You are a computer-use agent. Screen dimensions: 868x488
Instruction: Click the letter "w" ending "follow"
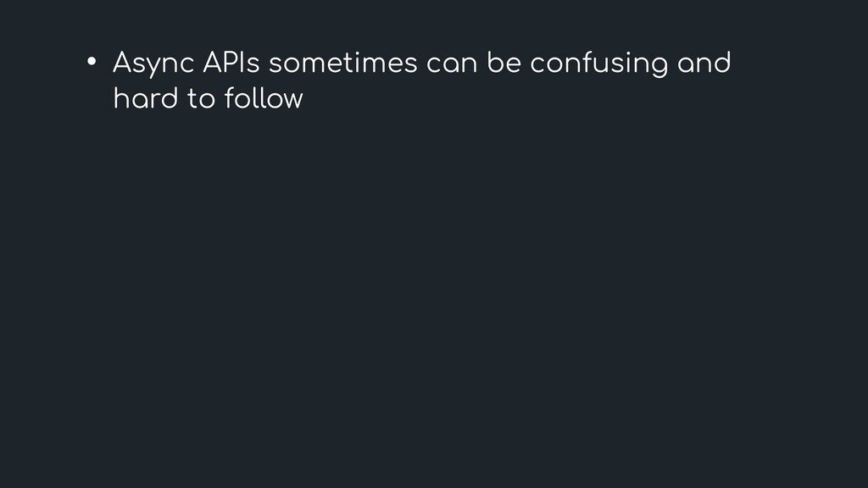[x=292, y=102]
